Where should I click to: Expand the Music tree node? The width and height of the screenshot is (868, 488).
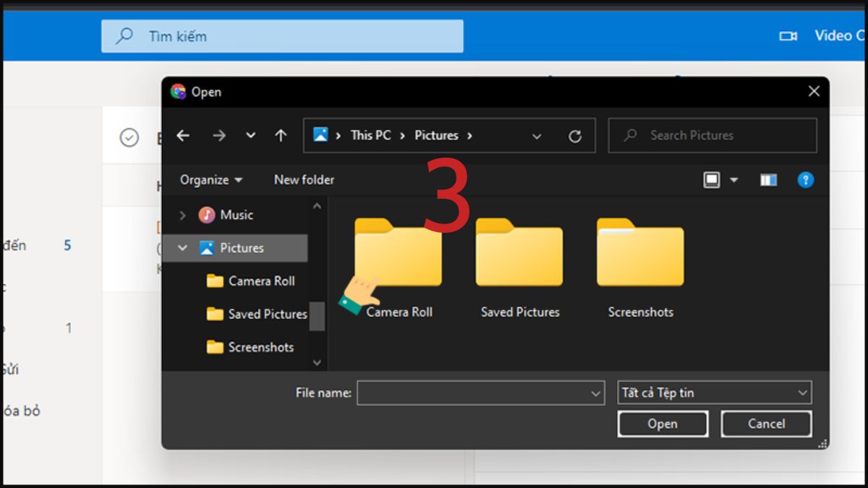coord(183,215)
